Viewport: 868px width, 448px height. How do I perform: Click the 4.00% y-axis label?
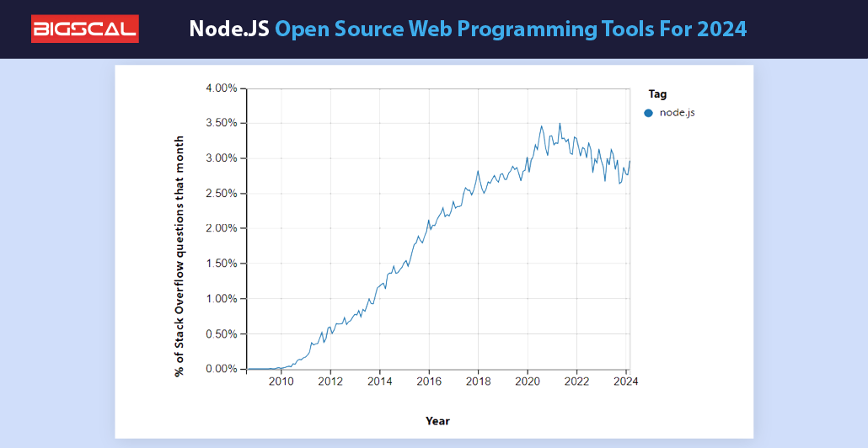[x=222, y=88]
